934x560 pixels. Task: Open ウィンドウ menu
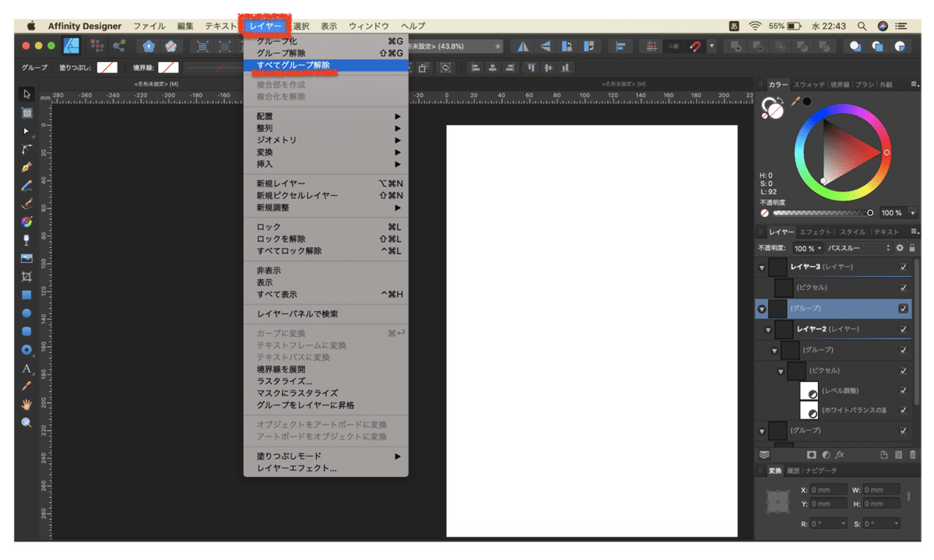pyautogui.click(x=369, y=26)
